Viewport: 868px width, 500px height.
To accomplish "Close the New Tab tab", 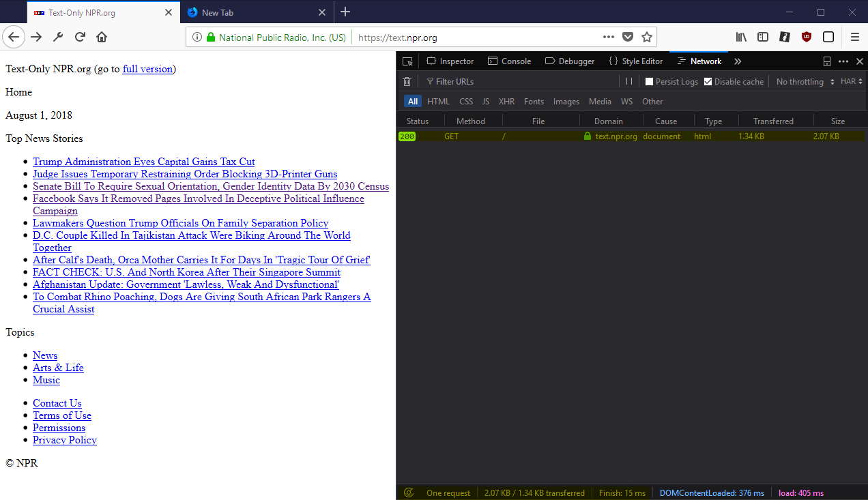I will tap(323, 12).
